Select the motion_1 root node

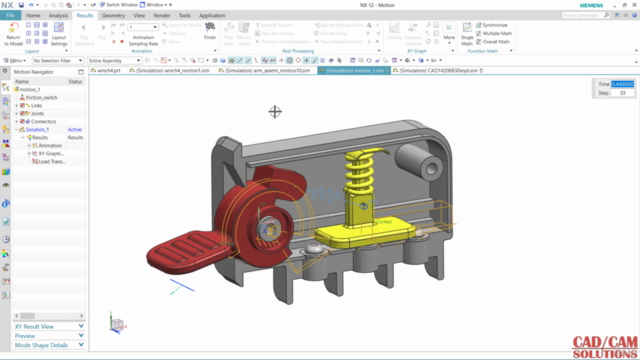30,89
